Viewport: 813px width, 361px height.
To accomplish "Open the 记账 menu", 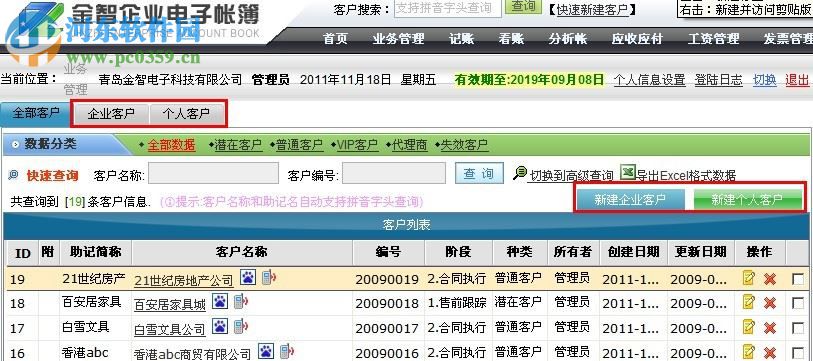I will click(x=461, y=39).
